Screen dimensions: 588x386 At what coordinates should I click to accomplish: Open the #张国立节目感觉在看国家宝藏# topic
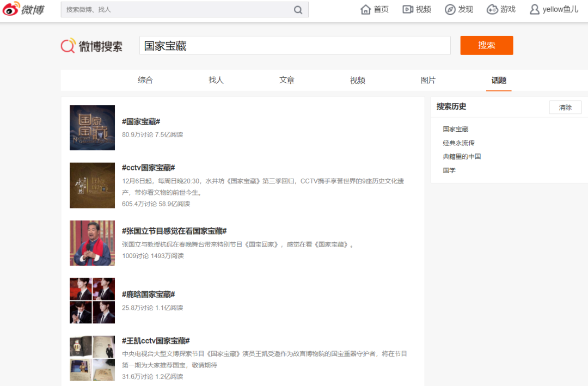click(x=174, y=231)
